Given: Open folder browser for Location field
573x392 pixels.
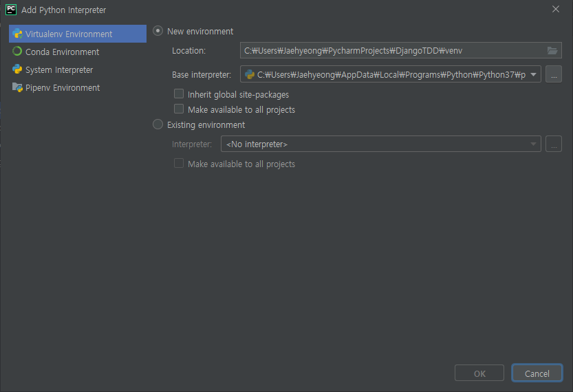Looking at the screenshot, I should (552, 50).
